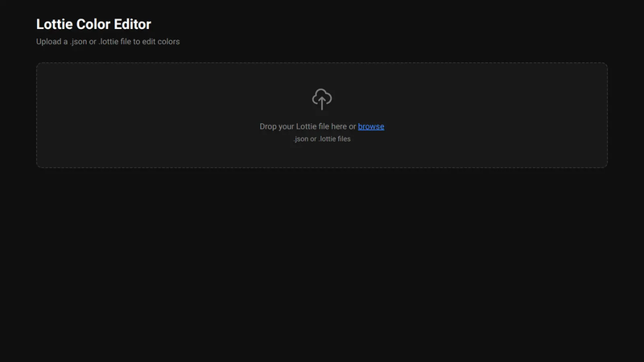Screen dimensions: 644x362
Task: Click the "Drop your Lottie file here or" text
Action: (308, 126)
